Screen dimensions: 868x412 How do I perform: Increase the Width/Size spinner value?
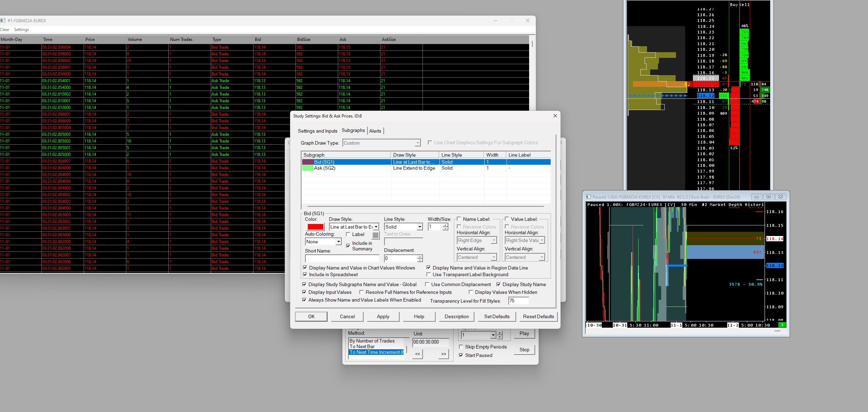pos(445,225)
